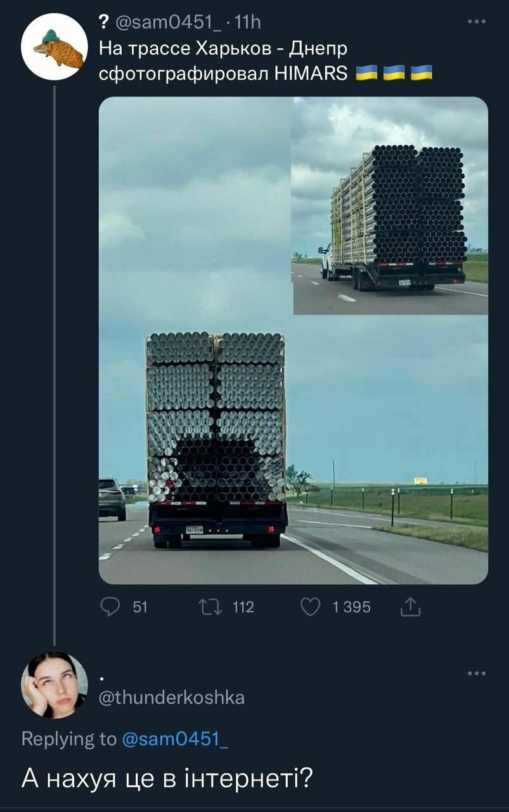Open the blue @sam0451_ mention in Replying to
The height and width of the screenshot is (812, 509).
174,739
